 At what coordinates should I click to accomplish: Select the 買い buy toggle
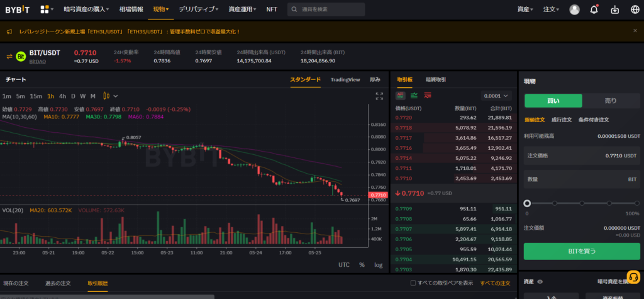click(553, 100)
